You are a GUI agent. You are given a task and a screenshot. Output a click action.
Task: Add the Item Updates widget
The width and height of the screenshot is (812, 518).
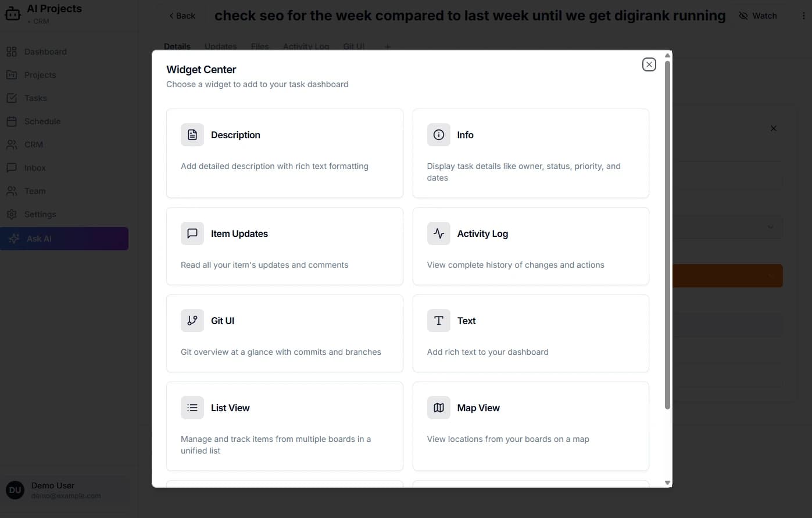coord(284,245)
